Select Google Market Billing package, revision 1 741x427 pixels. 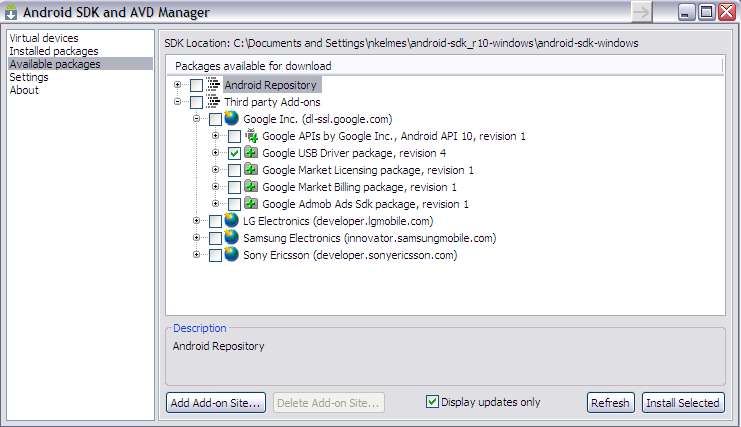click(359, 187)
